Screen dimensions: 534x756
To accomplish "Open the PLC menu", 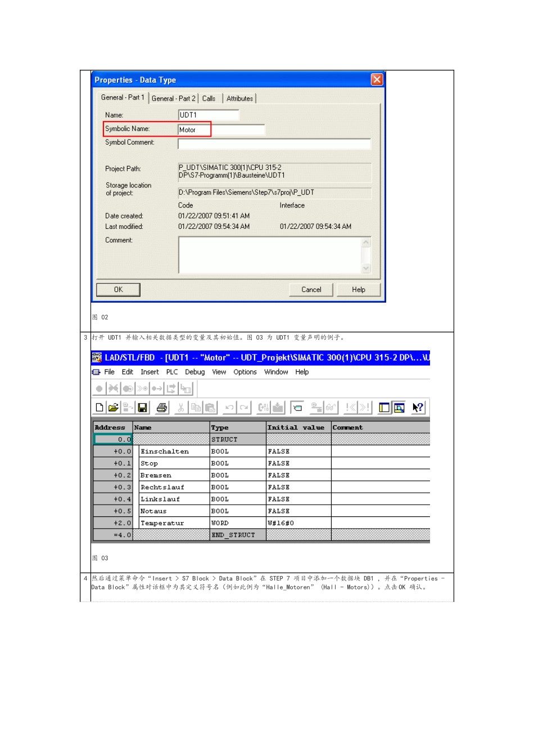I will point(172,372).
